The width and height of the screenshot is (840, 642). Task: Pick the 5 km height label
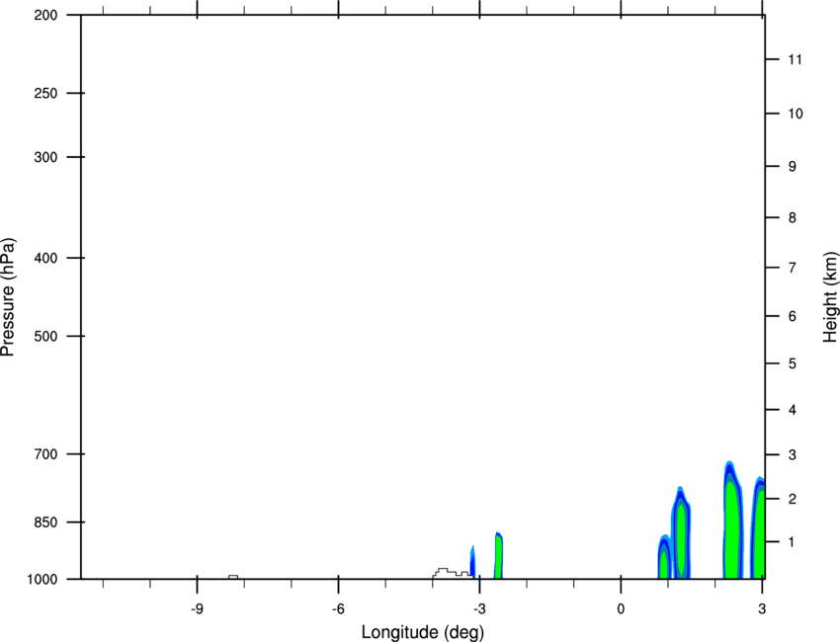click(x=792, y=363)
